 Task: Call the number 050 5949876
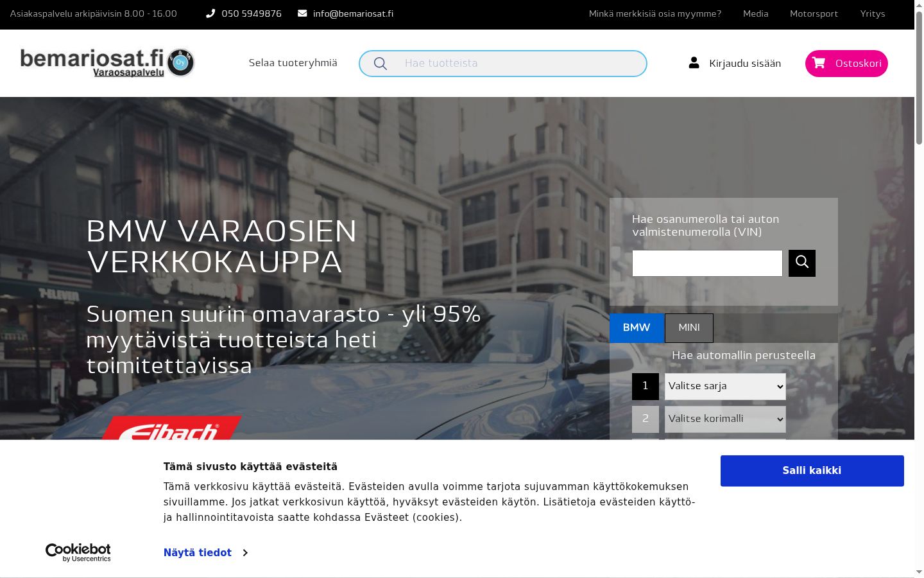(x=252, y=13)
